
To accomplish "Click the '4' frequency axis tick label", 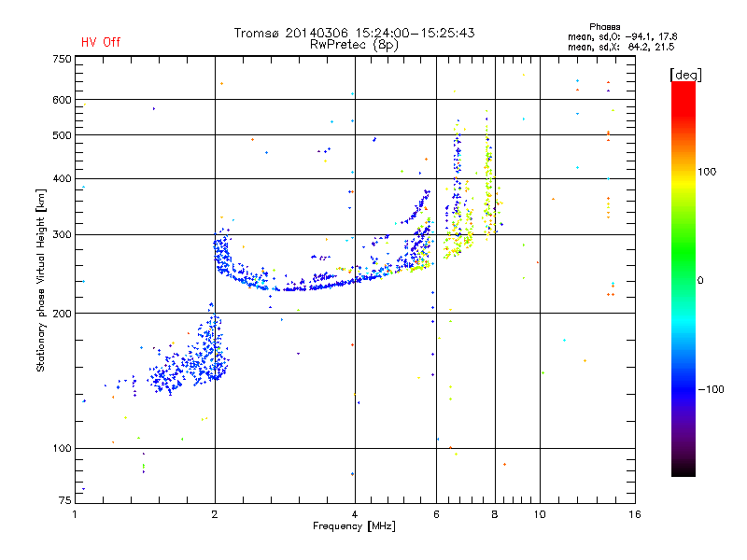I will [355, 514].
